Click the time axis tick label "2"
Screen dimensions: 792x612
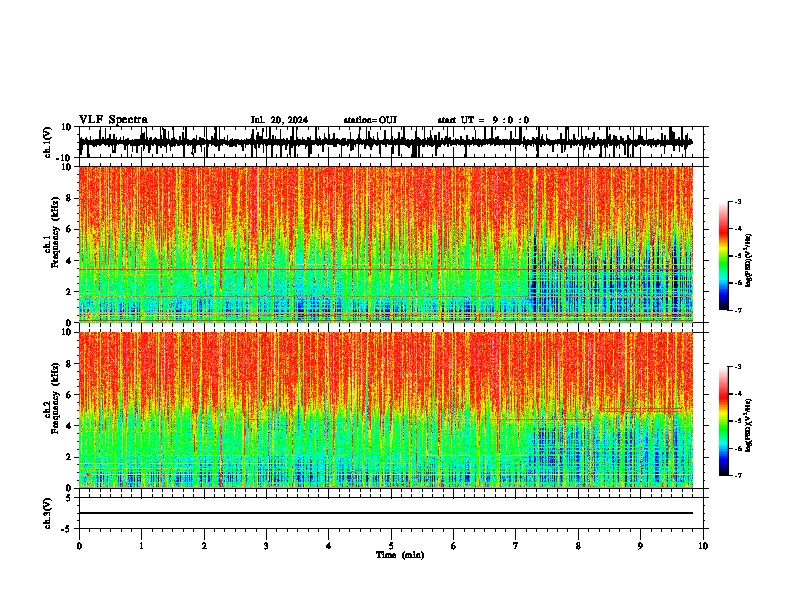pos(204,546)
